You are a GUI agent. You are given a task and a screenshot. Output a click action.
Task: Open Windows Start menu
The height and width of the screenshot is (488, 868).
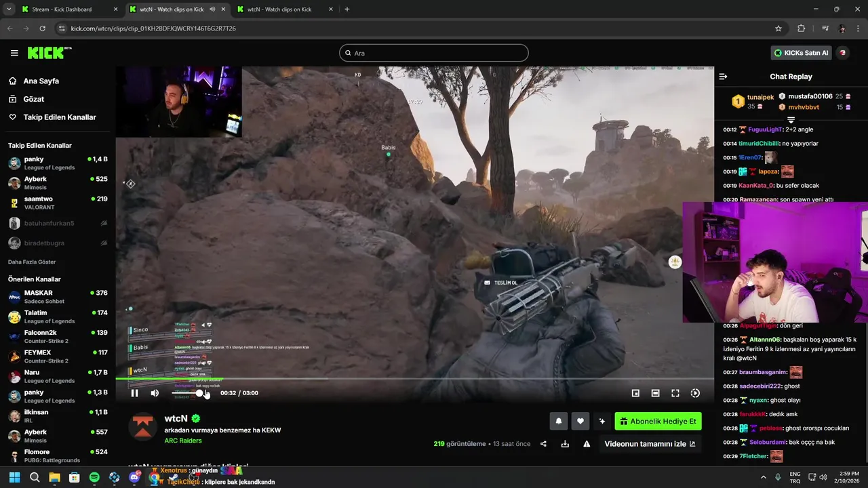[x=14, y=477]
